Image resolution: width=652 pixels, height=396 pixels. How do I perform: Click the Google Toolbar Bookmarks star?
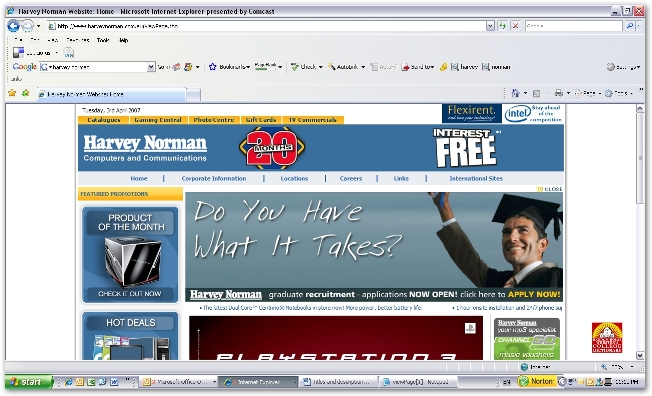pyautogui.click(x=212, y=67)
